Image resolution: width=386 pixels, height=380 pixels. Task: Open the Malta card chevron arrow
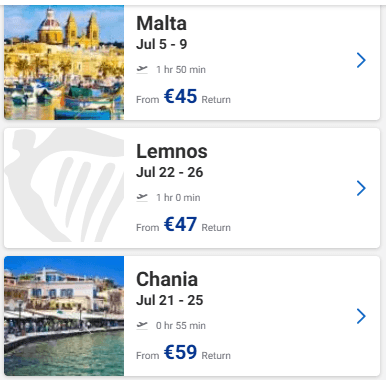pos(361,60)
